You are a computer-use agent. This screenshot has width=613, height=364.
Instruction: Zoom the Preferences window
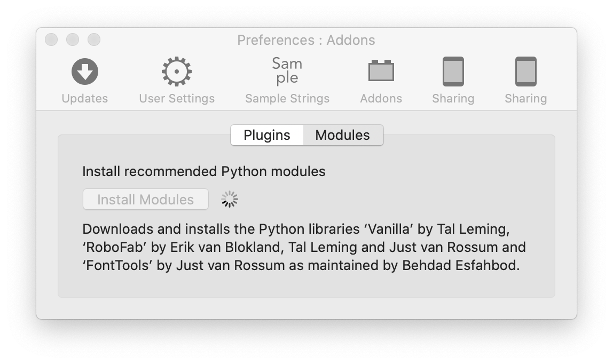(94, 39)
